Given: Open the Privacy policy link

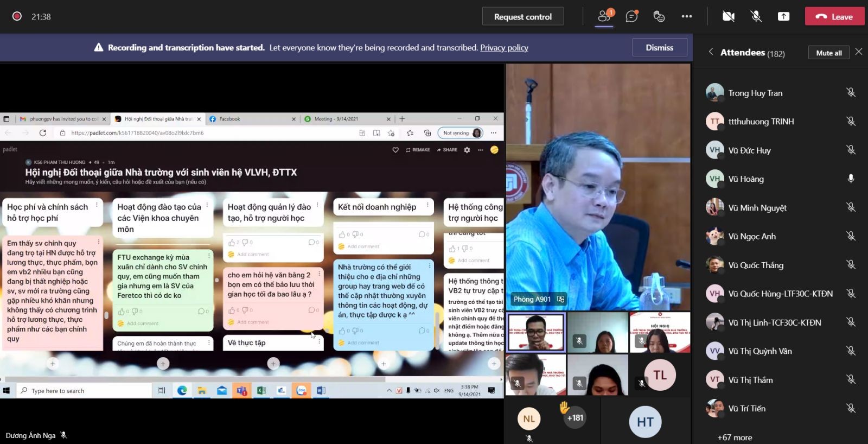Looking at the screenshot, I should 504,48.
